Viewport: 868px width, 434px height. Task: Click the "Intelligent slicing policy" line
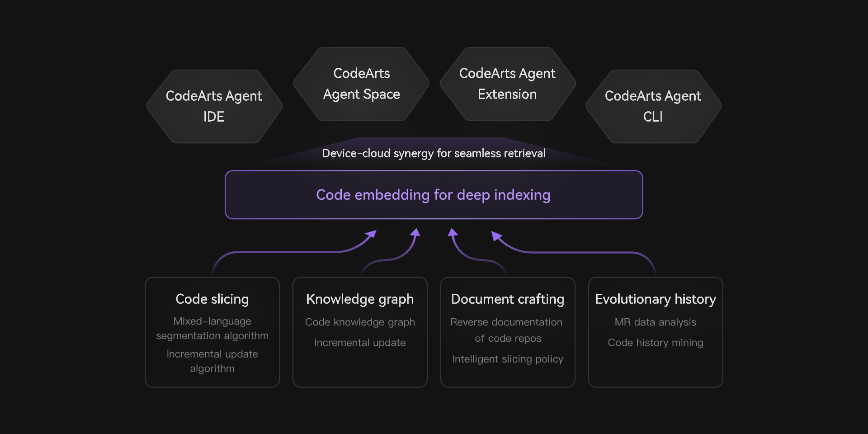coord(508,359)
